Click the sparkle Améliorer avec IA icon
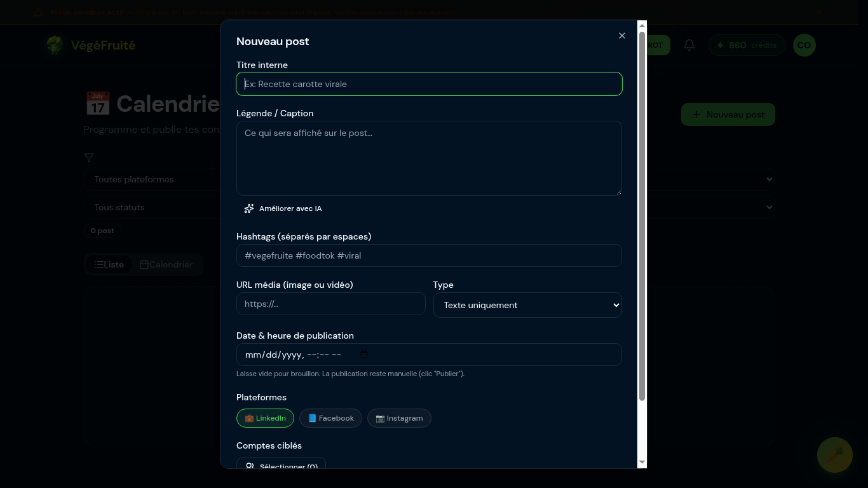The height and width of the screenshot is (488, 868). click(249, 208)
